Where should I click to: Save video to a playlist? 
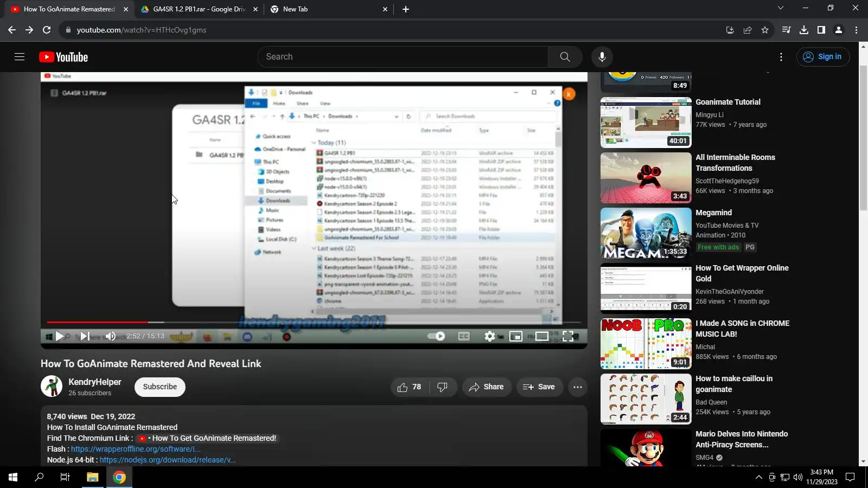pyautogui.click(x=539, y=387)
